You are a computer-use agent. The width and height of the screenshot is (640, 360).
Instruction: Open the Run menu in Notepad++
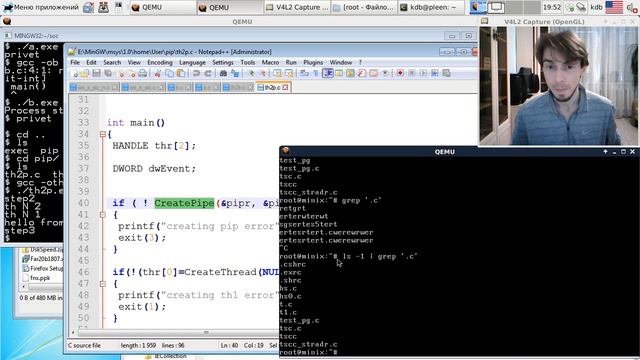pyautogui.click(x=291, y=62)
